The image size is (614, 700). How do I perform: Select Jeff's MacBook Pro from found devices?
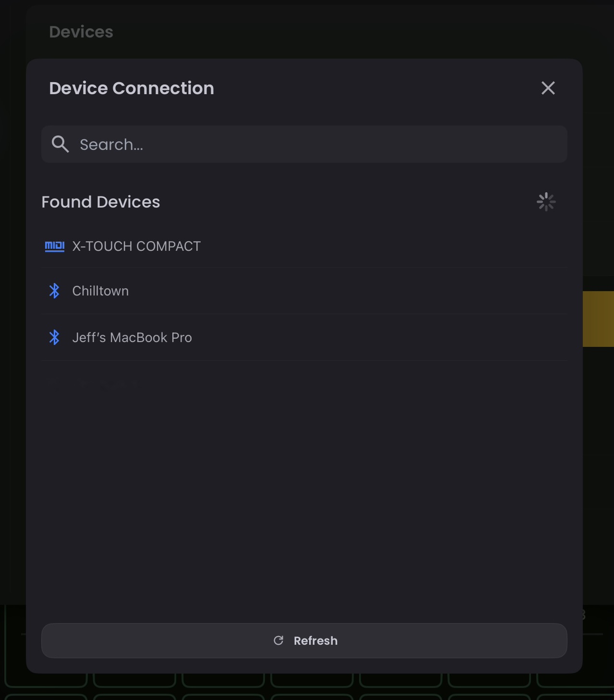[x=132, y=337]
